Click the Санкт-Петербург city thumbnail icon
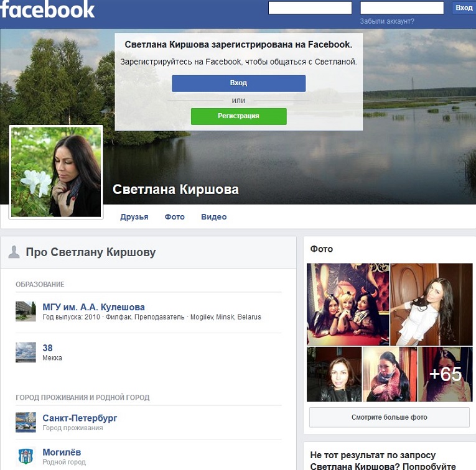The image size is (476, 470). point(26,422)
